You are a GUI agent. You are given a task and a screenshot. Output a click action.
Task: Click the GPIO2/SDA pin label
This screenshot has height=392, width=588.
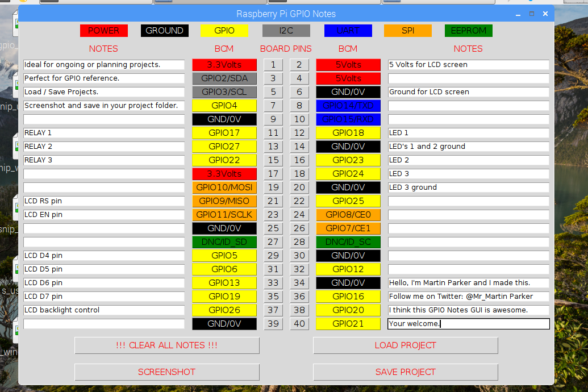(224, 78)
